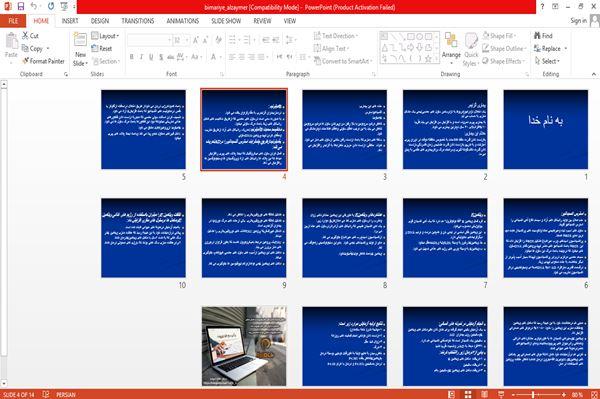
Task: Click Find in the Editing group
Action: click(x=543, y=36)
